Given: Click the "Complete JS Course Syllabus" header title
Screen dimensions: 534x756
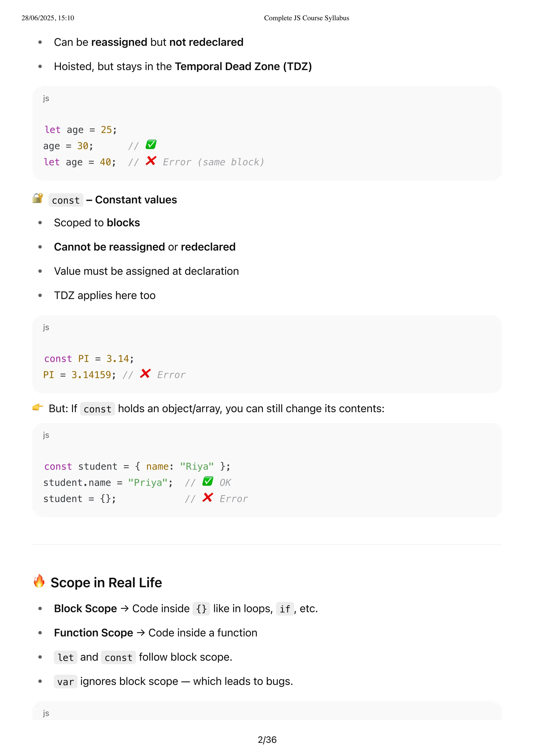Looking at the screenshot, I should 306,18.
